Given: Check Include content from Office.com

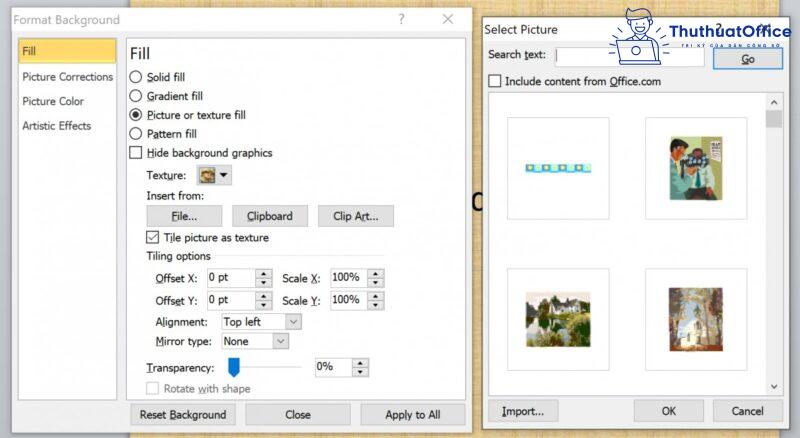Looking at the screenshot, I should point(494,81).
